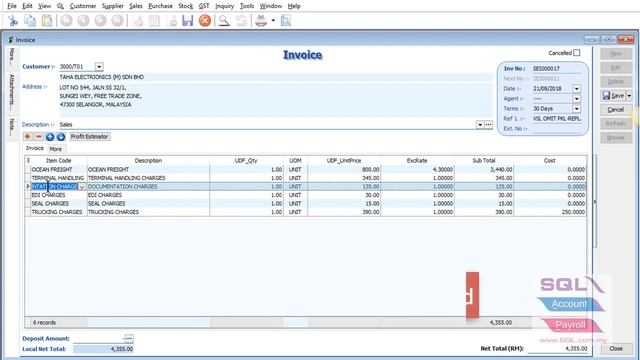Click the UDF_UnitPrice column header

(344, 160)
